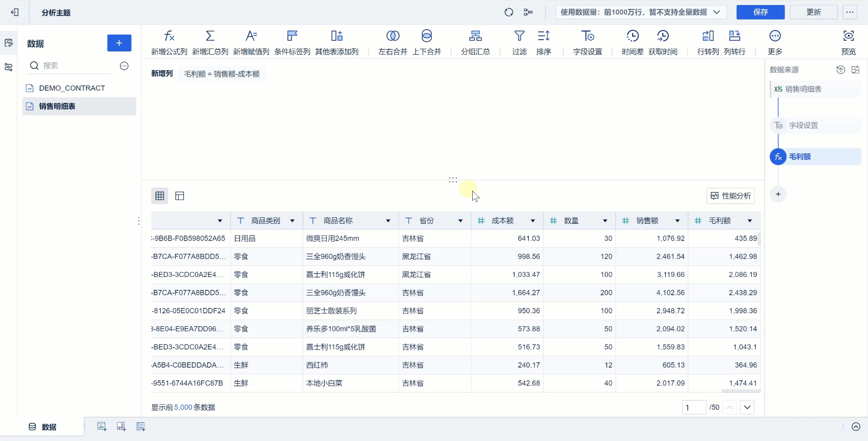868x441 pixels.
Task: Click the 预览 preview icon
Action: point(848,42)
